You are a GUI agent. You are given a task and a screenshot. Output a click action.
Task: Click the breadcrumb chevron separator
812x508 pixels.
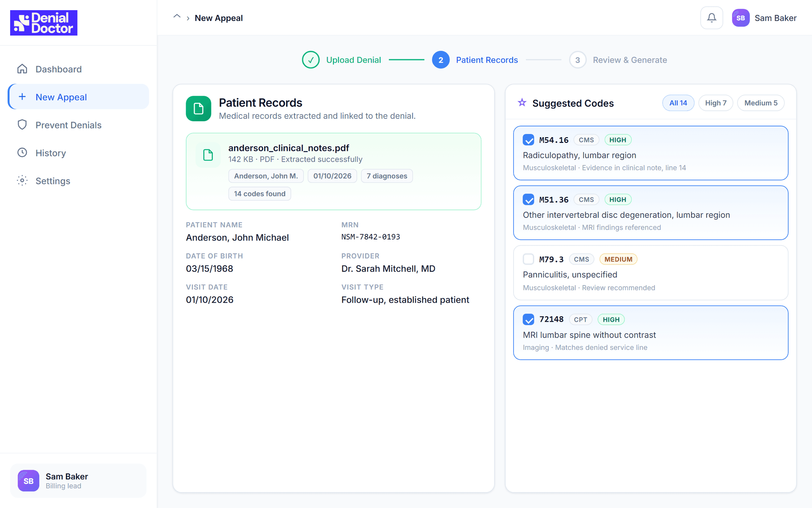point(188,18)
